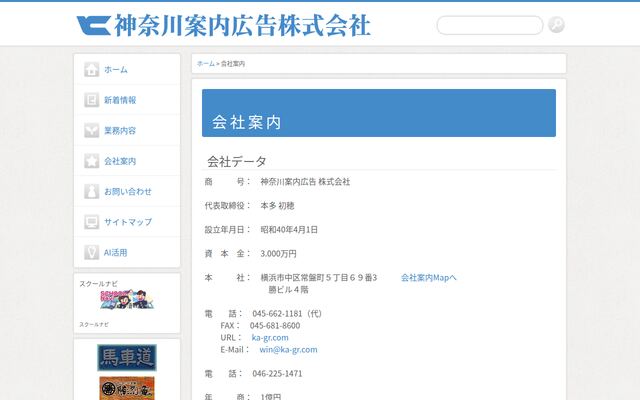Click the phone number 046-225-1471
The height and width of the screenshot is (400, 640).
[277, 373]
